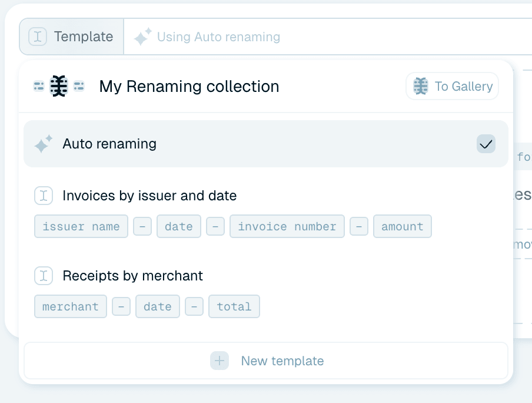Click the template icon beside Invoices by issuer and date
Screen dimensions: 532x403
tap(44, 196)
